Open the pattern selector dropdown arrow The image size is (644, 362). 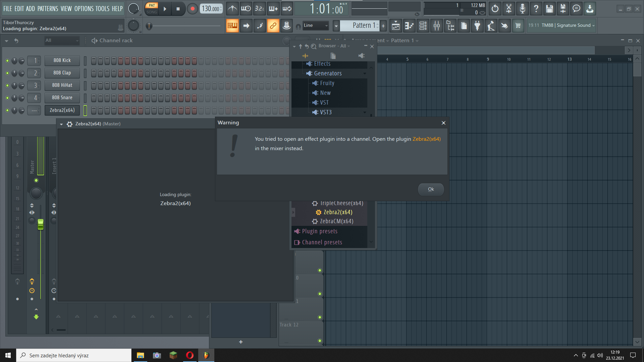[336, 25]
